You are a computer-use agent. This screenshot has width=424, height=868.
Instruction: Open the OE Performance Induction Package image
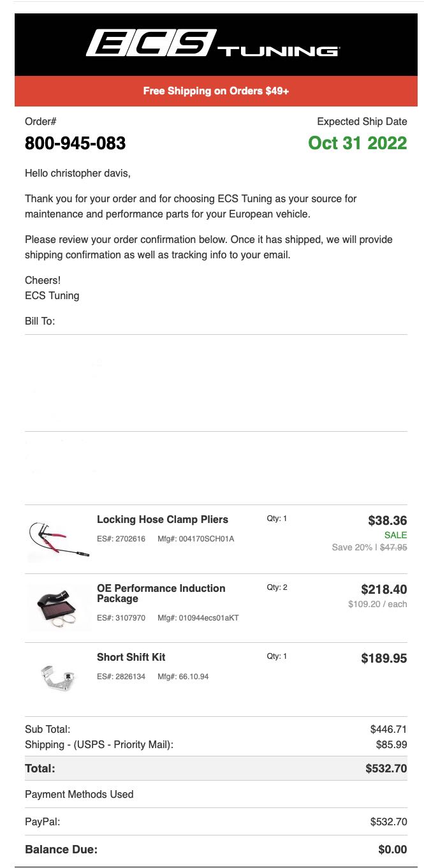pos(59,608)
